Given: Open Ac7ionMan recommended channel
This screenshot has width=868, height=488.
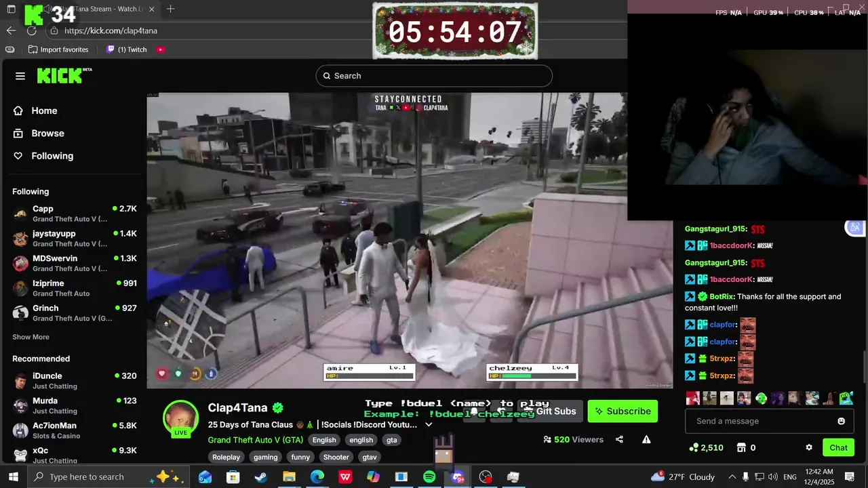Looking at the screenshot, I should pyautogui.click(x=75, y=430).
